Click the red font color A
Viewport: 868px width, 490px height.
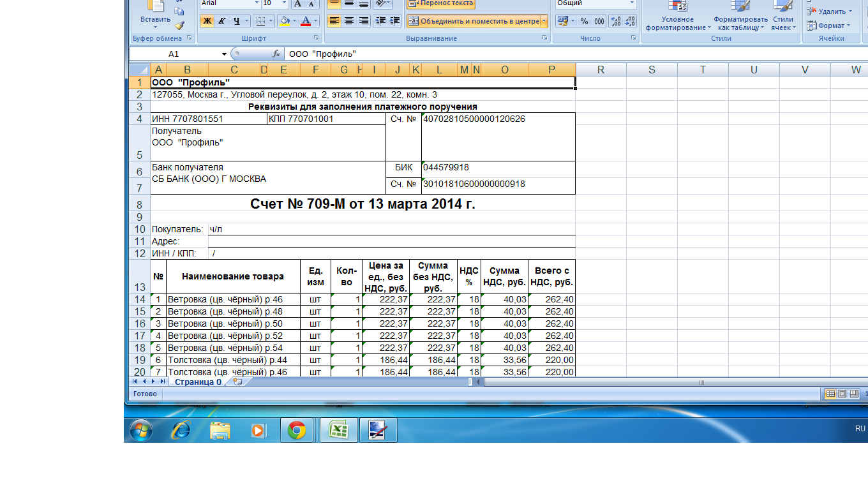click(306, 21)
